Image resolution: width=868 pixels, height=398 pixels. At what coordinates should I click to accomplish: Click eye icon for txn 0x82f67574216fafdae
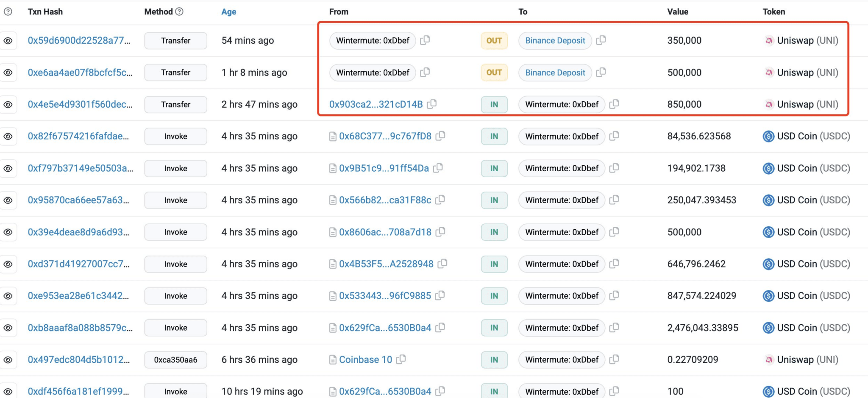pyautogui.click(x=8, y=136)
